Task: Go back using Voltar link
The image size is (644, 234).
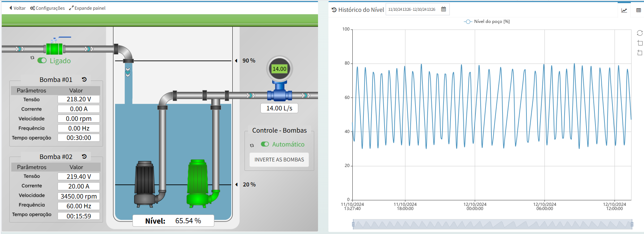Action: pyautogui.click(x=17, y=8)
